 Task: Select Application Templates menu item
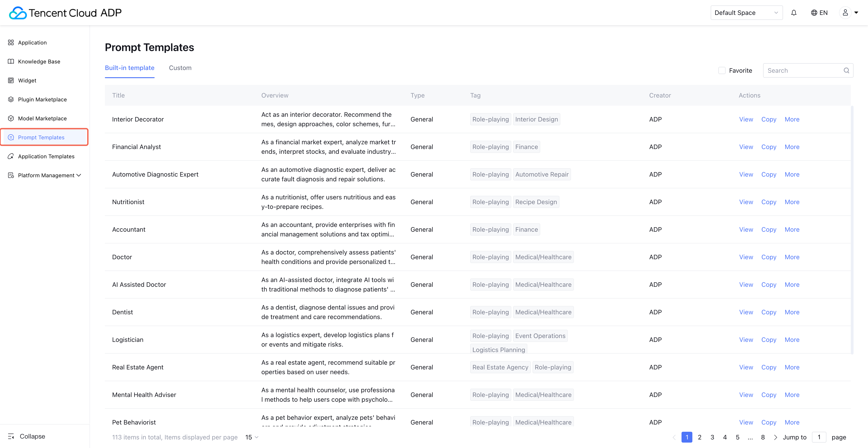[46, 156]
